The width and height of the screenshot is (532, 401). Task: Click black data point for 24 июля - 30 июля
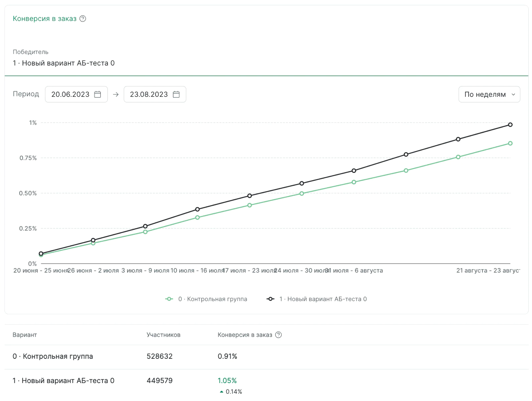pyautogui.click(x=301, y=183)
